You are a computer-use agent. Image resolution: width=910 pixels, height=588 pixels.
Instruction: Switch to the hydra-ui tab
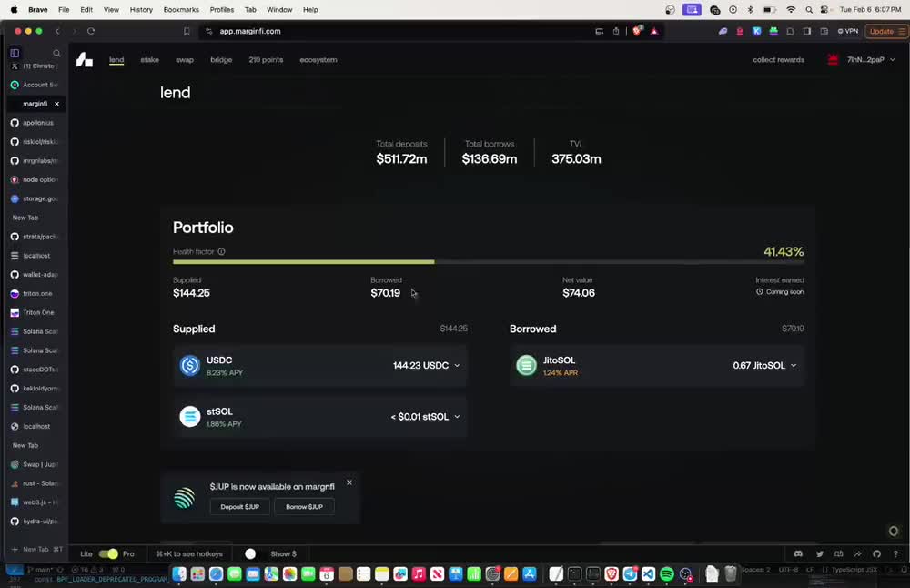coord(36,522)
